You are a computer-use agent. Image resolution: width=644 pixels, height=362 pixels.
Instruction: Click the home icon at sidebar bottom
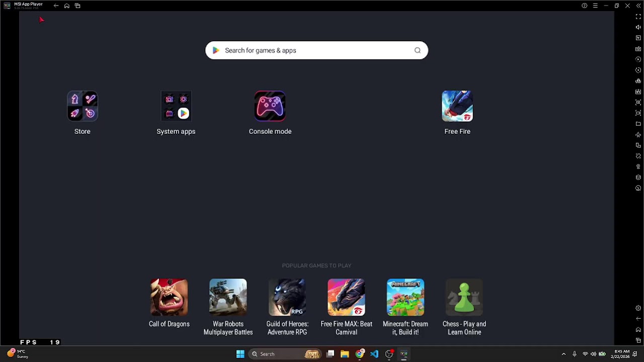pos(638,330)
